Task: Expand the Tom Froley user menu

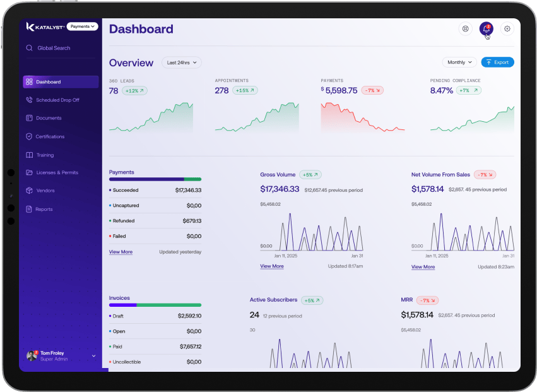Action: click(93, 356)
